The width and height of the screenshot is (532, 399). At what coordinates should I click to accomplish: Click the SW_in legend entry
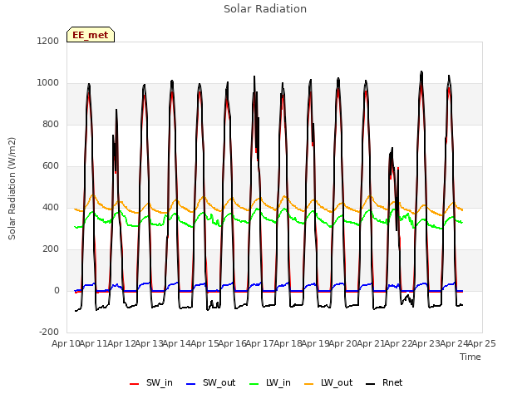(x=151, y=382)
